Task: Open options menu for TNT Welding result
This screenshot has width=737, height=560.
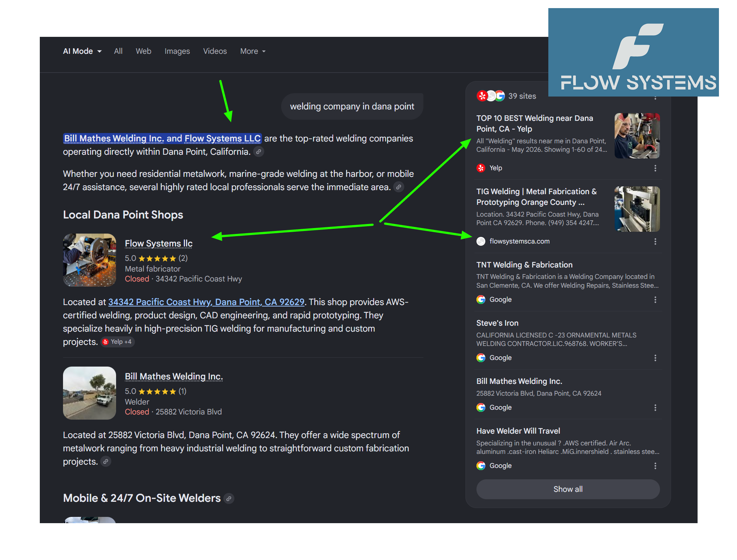Action: pos(655,300)
